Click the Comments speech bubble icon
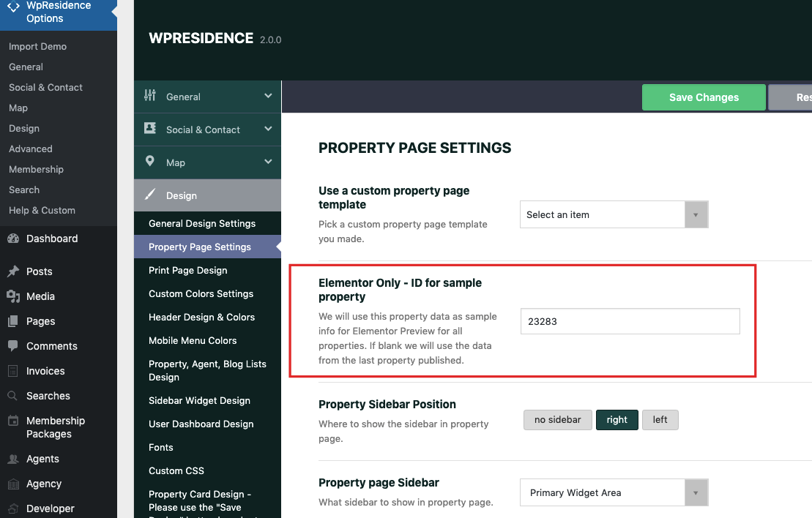 (x=13, y=345)
